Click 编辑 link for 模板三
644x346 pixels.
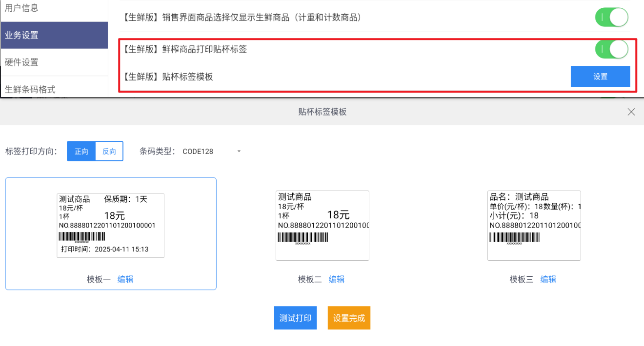548,279
